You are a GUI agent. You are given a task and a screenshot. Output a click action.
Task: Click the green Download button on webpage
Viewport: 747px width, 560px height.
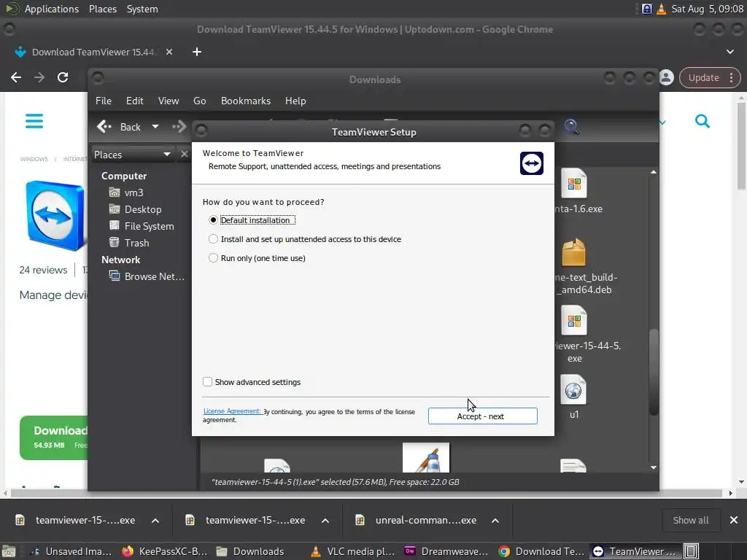point(54,437)
